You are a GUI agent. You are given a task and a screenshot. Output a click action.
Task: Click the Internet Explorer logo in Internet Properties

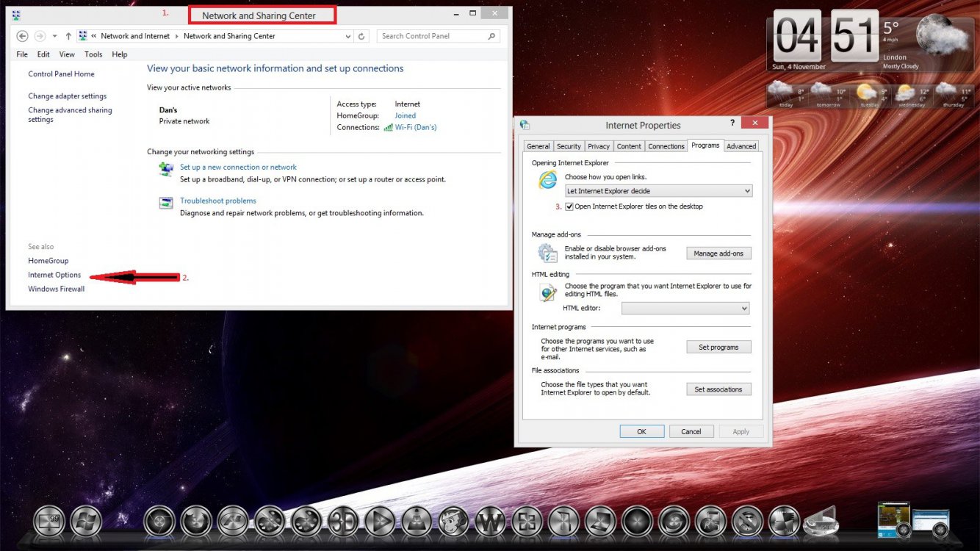pos(547,180)
